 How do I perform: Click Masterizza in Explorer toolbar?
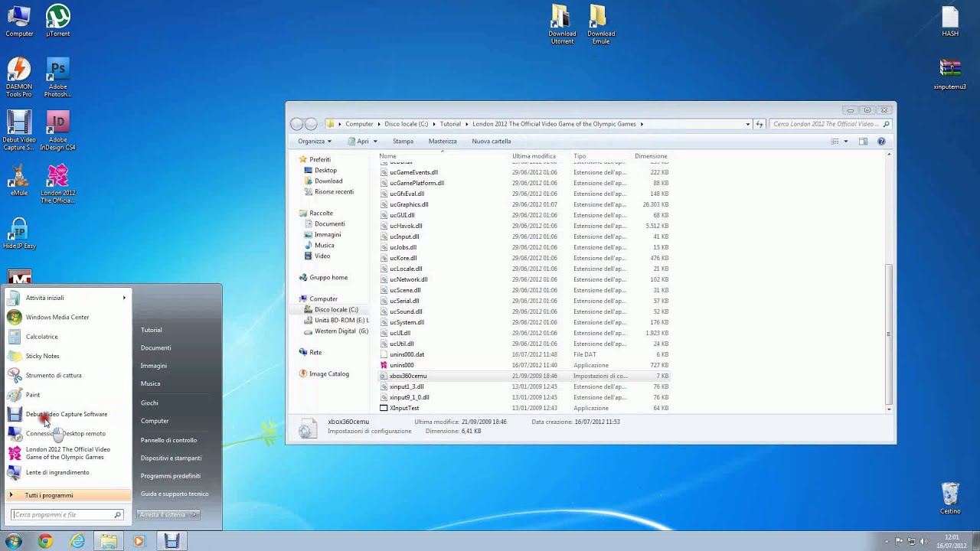[x=443, y=142]
